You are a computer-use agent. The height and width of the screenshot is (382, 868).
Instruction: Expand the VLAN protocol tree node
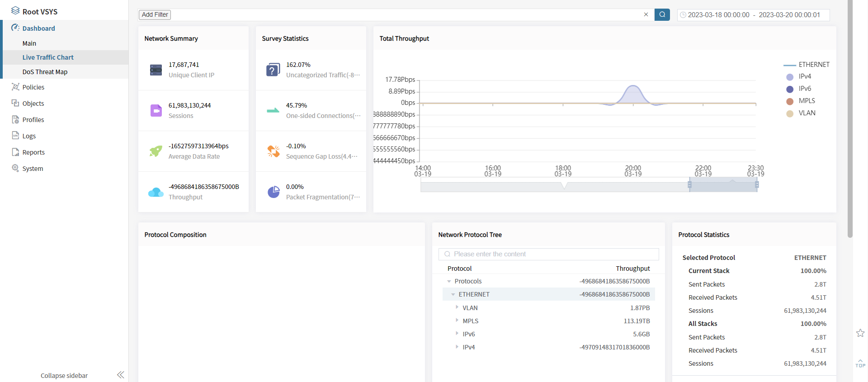pyautogui.click(x=457, y=307)
